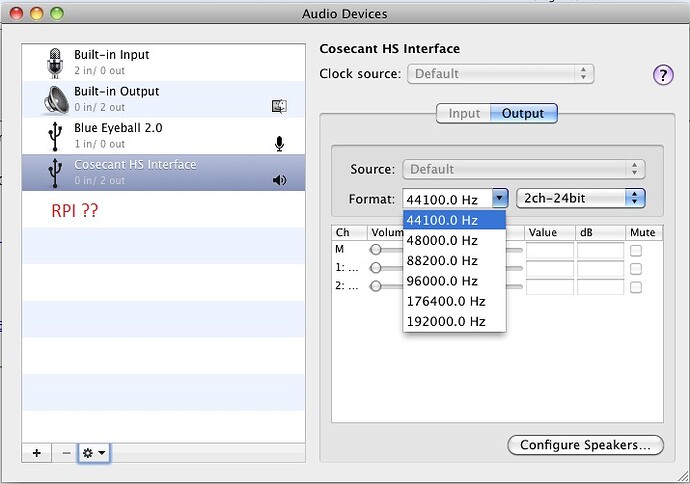Viewport: 690px width, 484px height.
Task: Toggle the Mute checkbox for channel 2
Action: pyautogui.click(x=635, y=286)
